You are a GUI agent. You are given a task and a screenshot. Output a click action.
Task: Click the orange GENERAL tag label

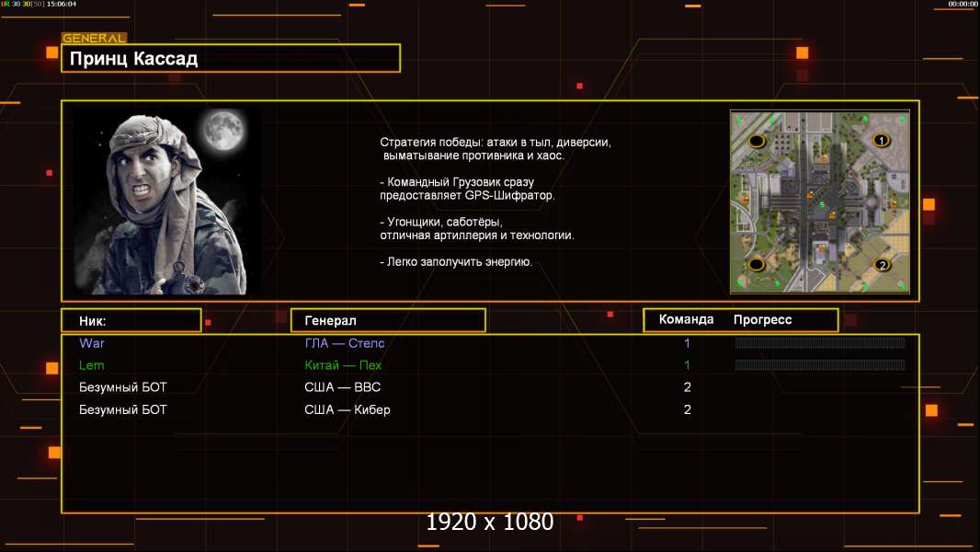click(93, 39)
